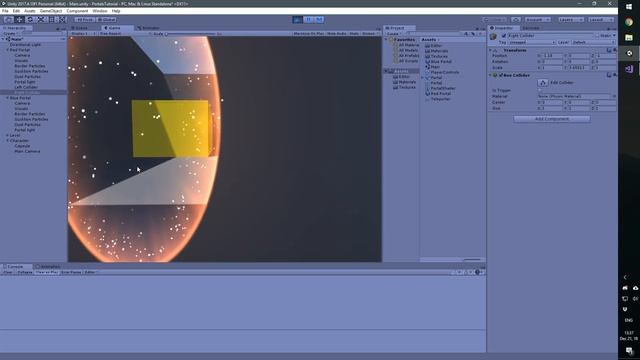The height and width of the screenshot is (360, 640).
Task: Click the Step frame button
Action: pos(319,20)
